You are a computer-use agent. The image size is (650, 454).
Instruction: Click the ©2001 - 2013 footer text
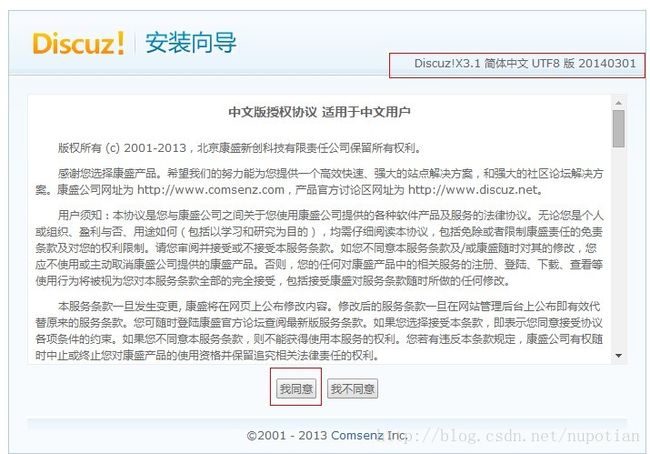(287, 435)
